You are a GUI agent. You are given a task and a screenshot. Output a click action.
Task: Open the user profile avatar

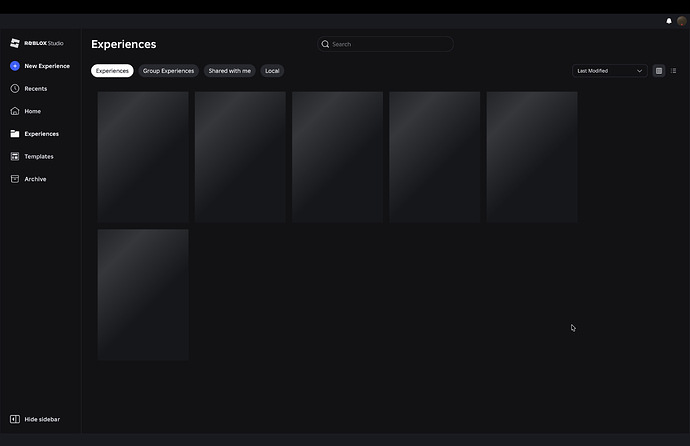(x=682, y=21)
